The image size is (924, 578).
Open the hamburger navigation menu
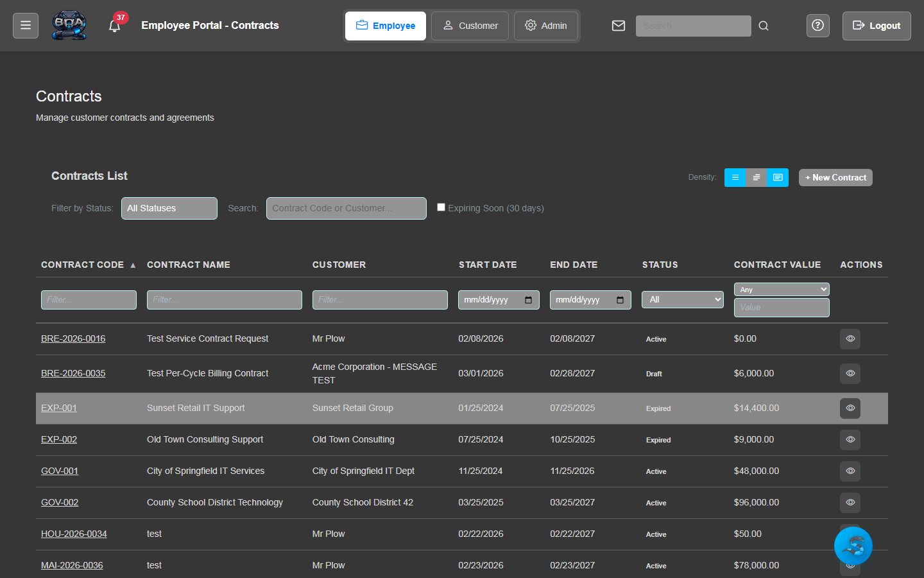(x=26, y=26)
